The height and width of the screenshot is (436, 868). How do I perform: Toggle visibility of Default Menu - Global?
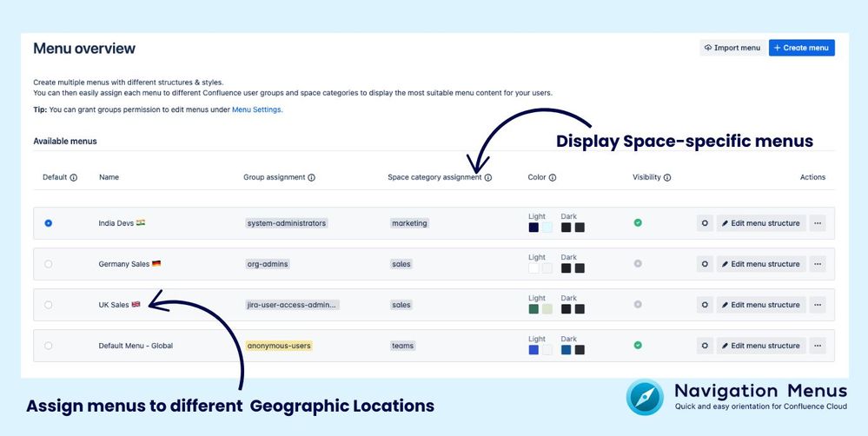click(638, 346)
